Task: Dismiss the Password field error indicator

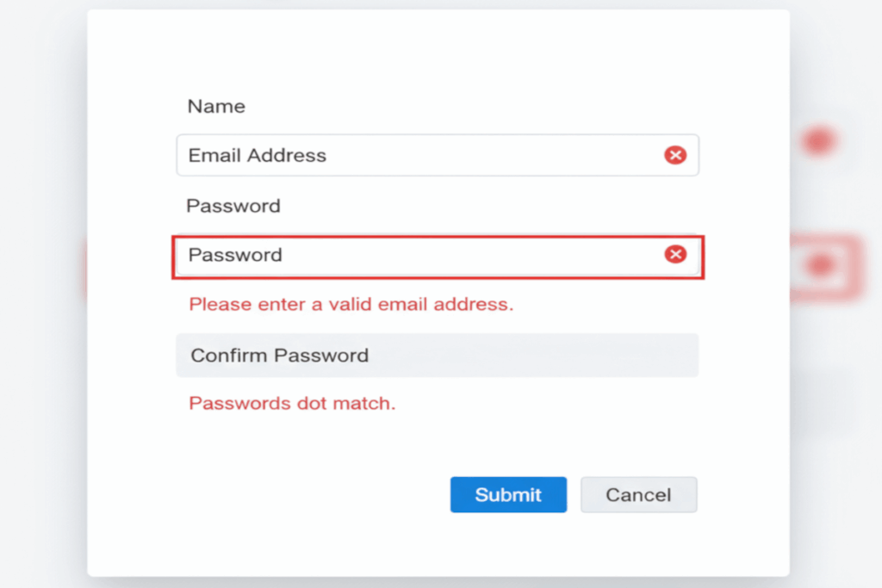Action: pyautogui.click(x=677, y=255)
